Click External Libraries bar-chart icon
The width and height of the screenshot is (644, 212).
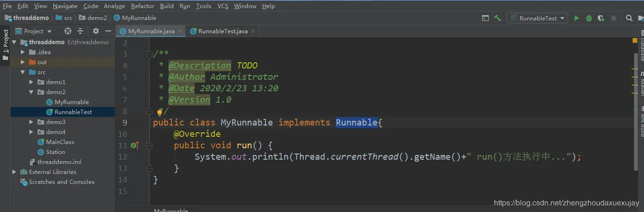click(24, 172)
